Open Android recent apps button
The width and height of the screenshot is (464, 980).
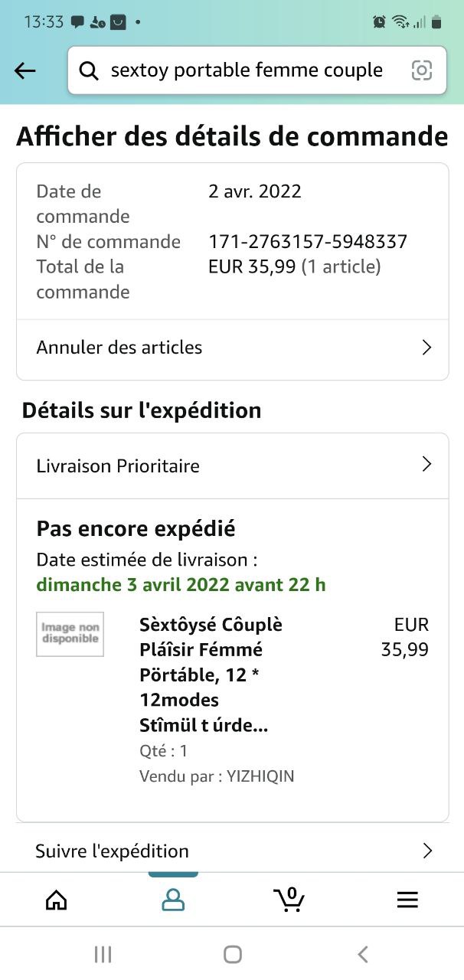tap(103, 954)
